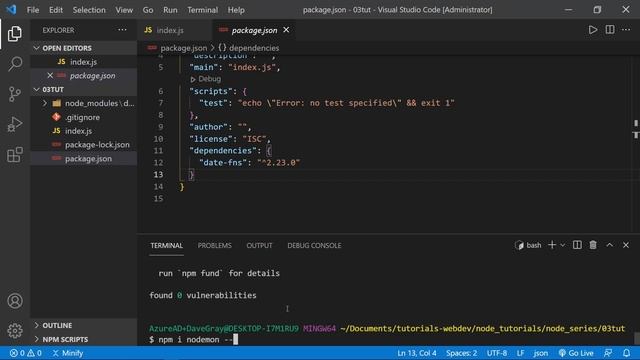Image resolution: width=640 pixels, height=360 pixels.
Task: Change Spaces: 2 indentation setting
Action: tap(461, 353)
